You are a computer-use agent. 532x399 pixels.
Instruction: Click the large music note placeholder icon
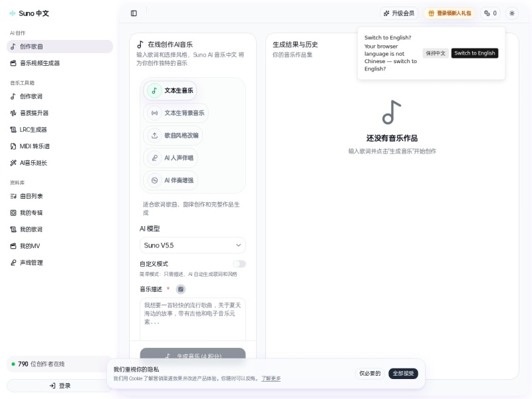[x=392, y=112]
